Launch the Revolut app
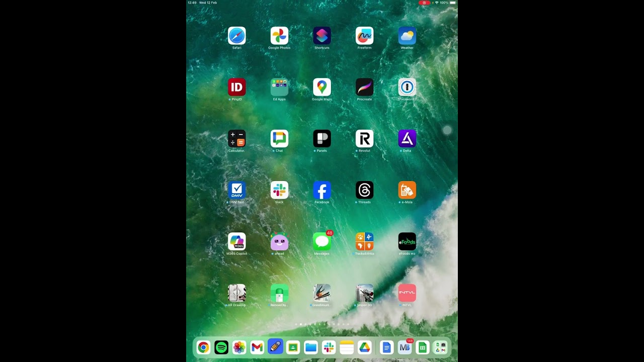Image resolution: width=644 pixels, height=362 pixels. [x=364, y=139]
